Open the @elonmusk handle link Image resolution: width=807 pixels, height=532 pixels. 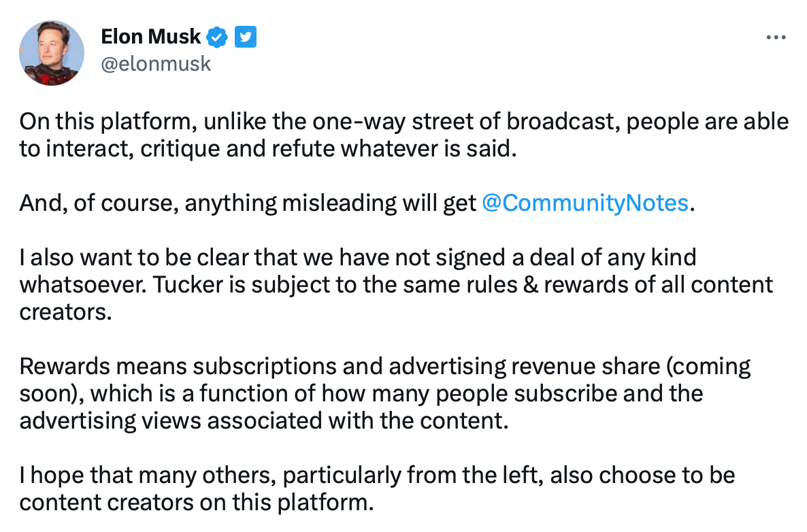pyautogui.click(x=156, y=64)
